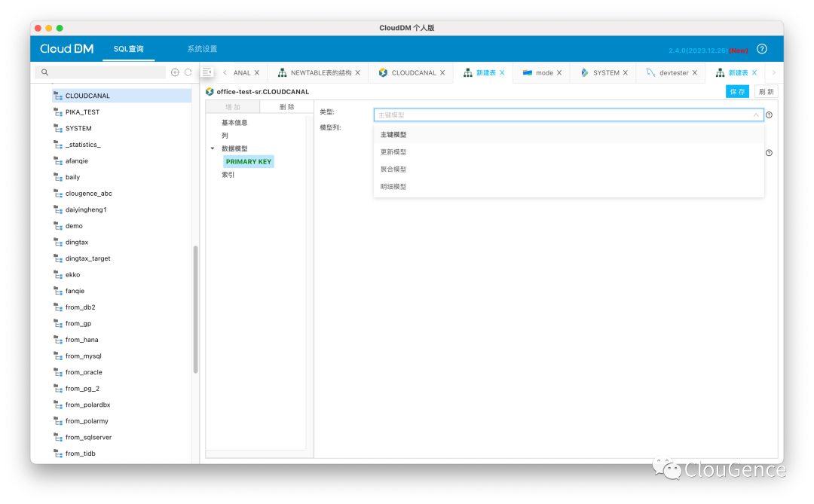Click the locate target icon beside search box

click(x=175, y=72)
